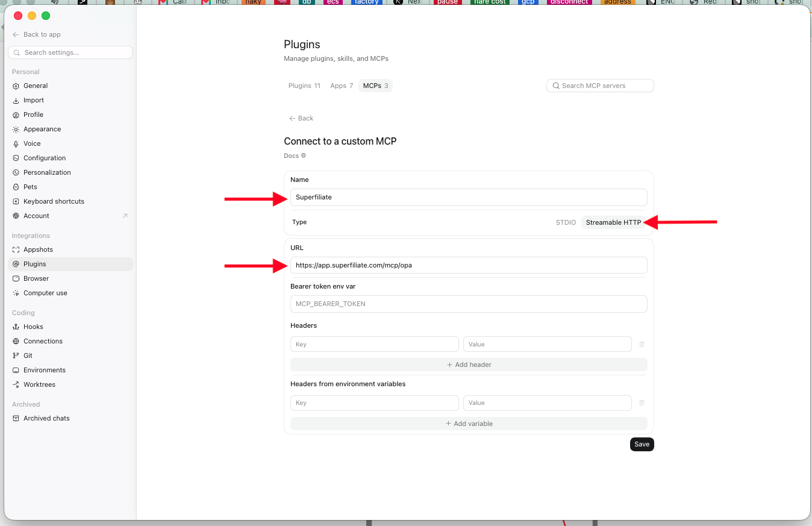812x526 pixels.
Task: Open Connections settings
Action: [x=70, y=341]
